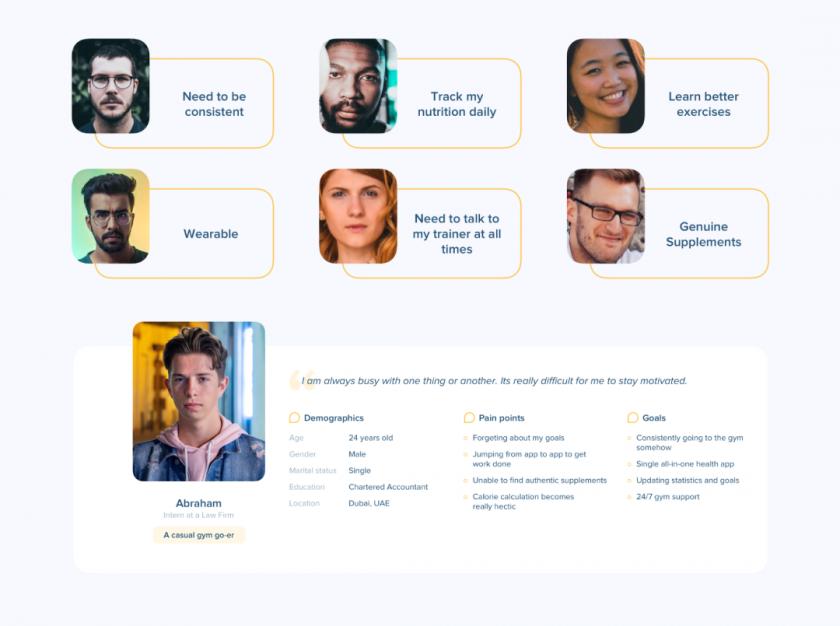Viewport: 840px width, 626px height.
Task: Select the 'Need to be consistent' card photo
Action: 110,86
